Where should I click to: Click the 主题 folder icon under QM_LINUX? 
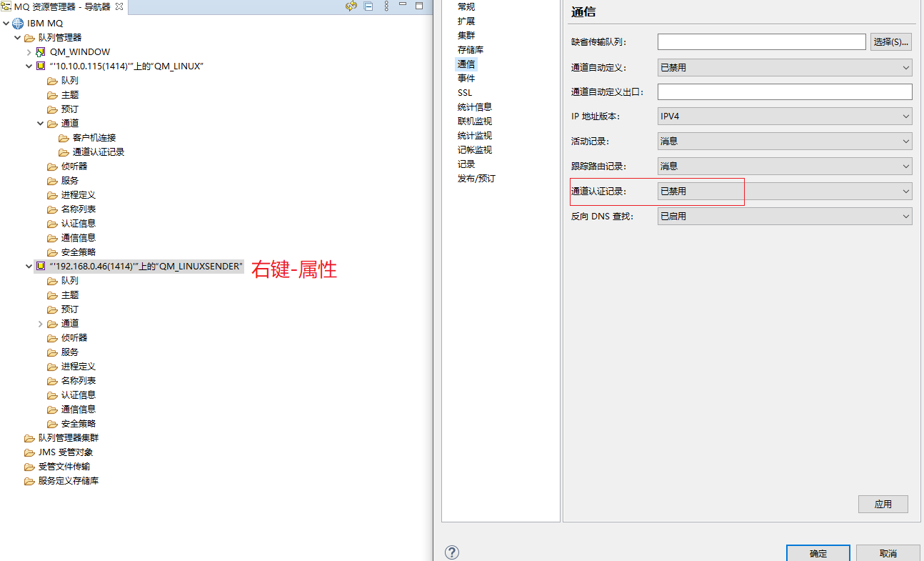tap(52, 94)
